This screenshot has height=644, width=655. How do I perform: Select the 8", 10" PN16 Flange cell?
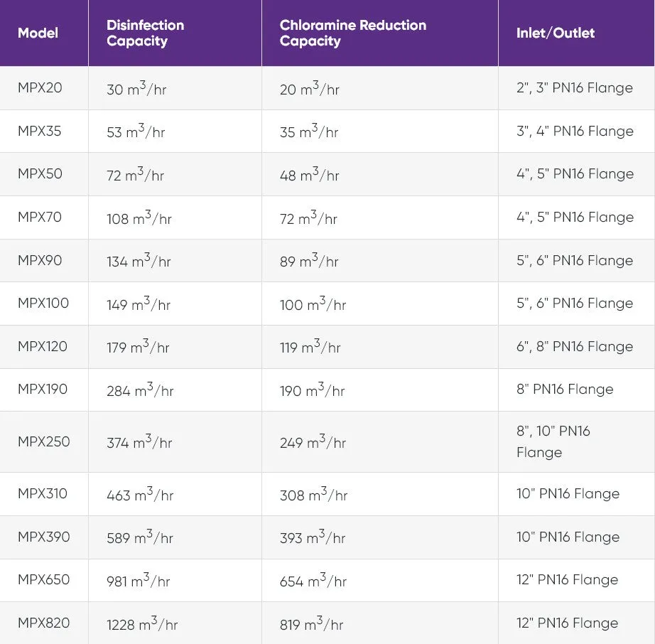pyautogui.click(x=553, y=441)
